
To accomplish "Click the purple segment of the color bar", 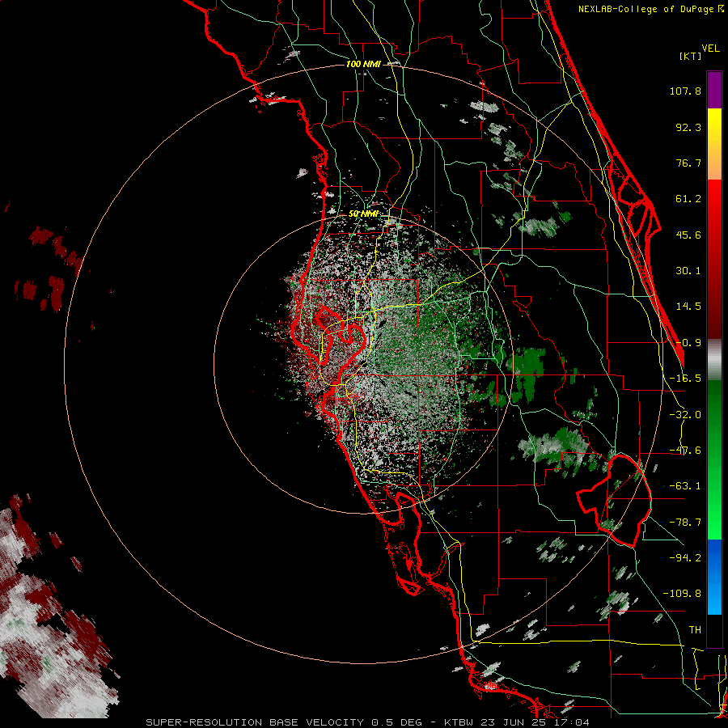I will pos(714,90).
